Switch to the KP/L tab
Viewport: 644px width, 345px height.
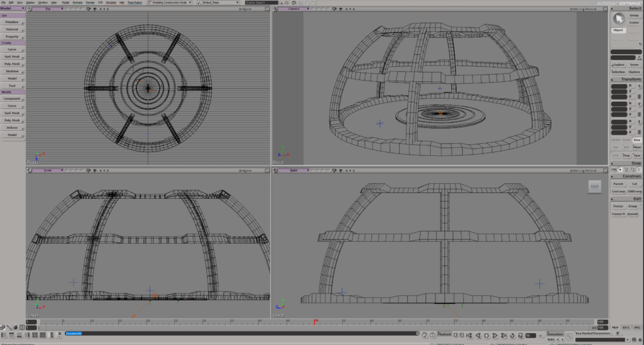[627, 327]
